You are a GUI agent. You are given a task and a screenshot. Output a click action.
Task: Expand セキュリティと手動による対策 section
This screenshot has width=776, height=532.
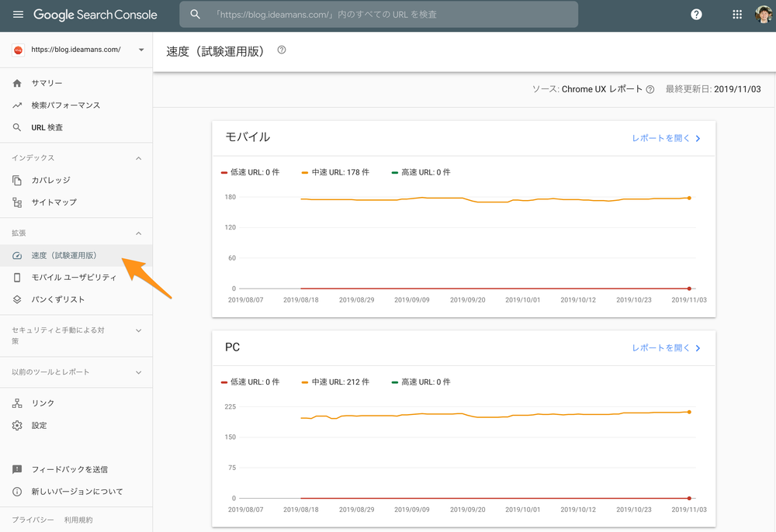pos(139,330)
